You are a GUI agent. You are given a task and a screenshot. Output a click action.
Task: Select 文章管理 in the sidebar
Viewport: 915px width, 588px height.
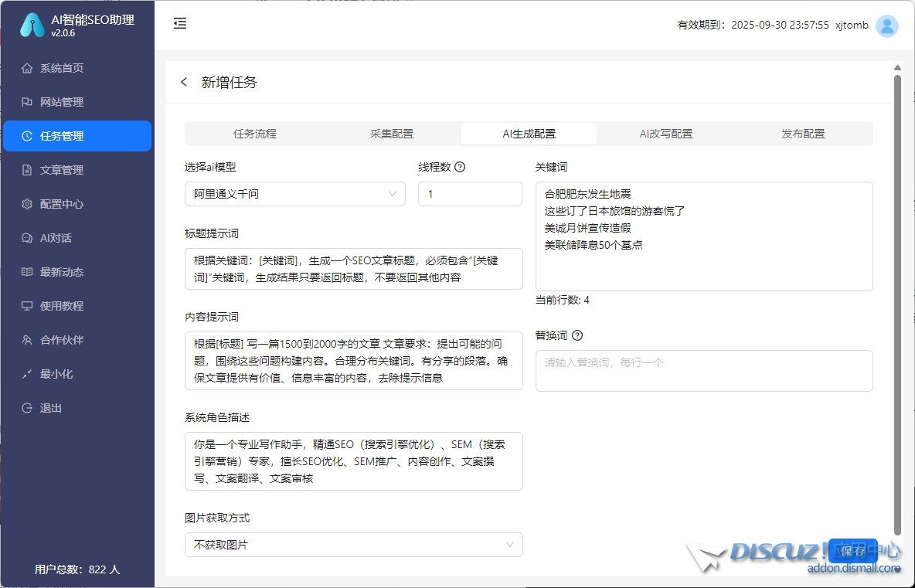[x=62, y=170]
